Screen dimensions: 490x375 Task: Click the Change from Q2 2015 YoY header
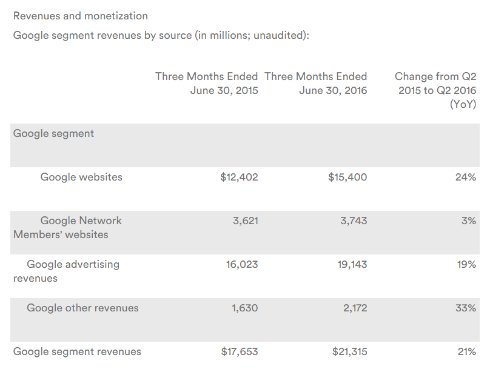tap(435, 90)
